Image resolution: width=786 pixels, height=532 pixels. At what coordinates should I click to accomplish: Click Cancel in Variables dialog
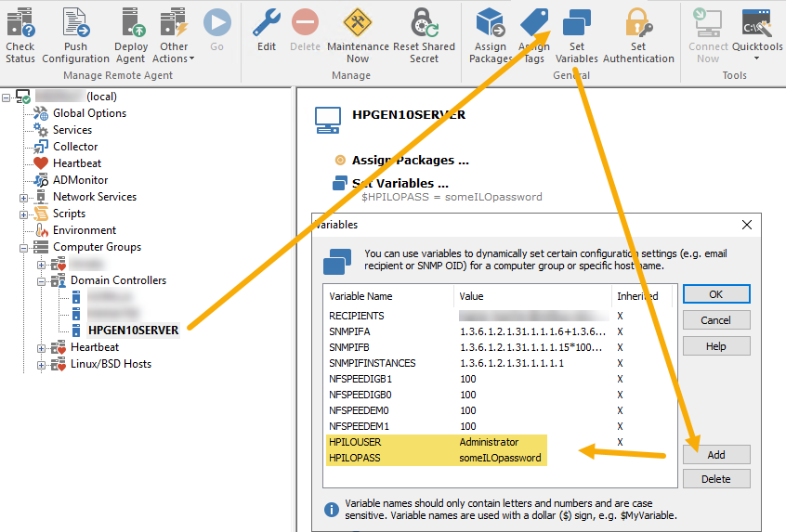pos(716,320)
